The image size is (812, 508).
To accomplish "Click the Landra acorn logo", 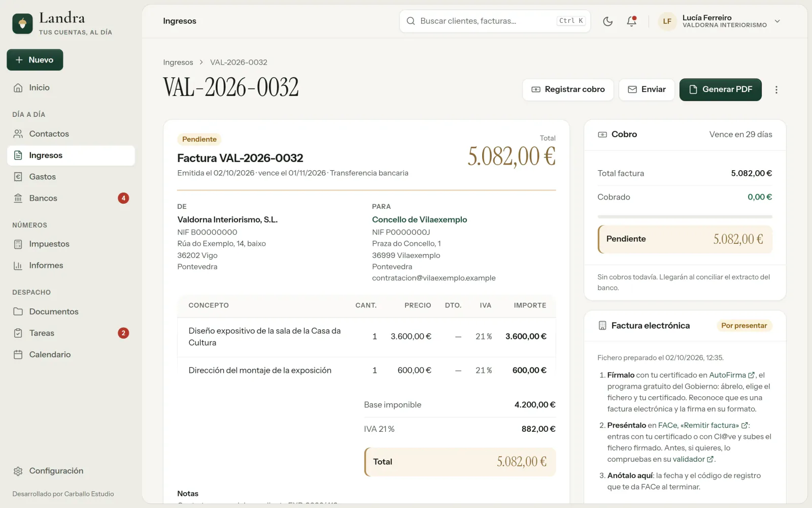I will pos(22,24).
